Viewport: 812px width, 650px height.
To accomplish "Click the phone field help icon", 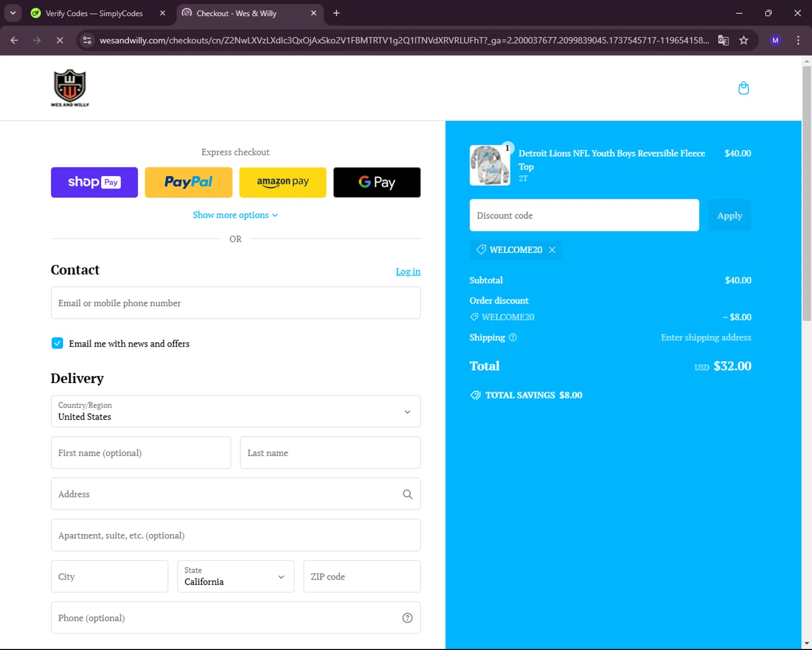I will (408, 618).
